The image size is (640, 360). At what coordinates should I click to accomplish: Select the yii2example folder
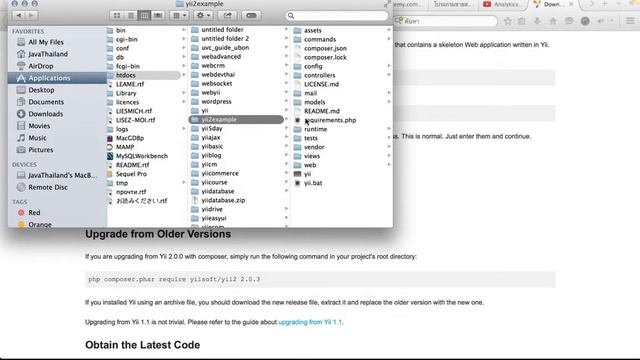pos(236,120)
